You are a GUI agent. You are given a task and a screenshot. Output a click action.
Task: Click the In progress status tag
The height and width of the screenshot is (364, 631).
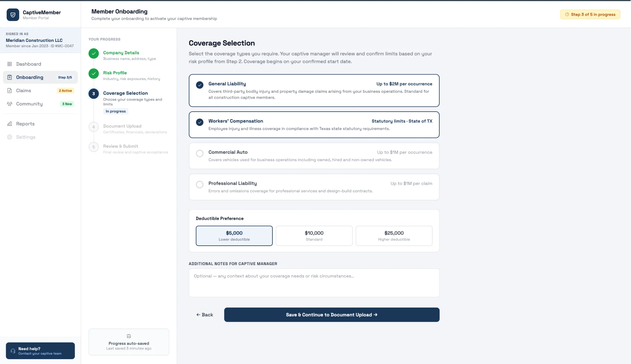[x=116, y=111]
